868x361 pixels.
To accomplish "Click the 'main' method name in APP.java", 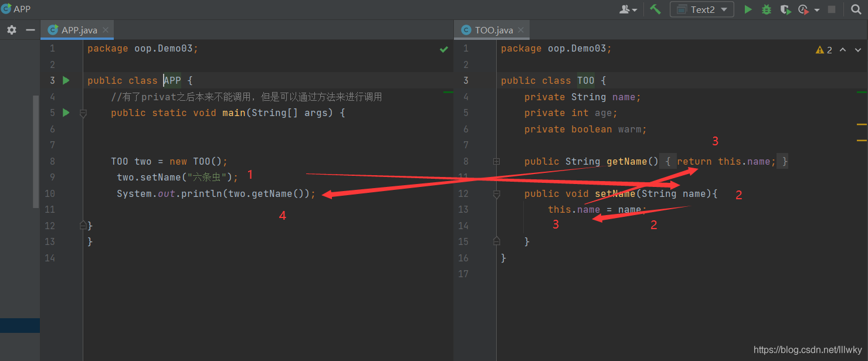I will (234, 113).
